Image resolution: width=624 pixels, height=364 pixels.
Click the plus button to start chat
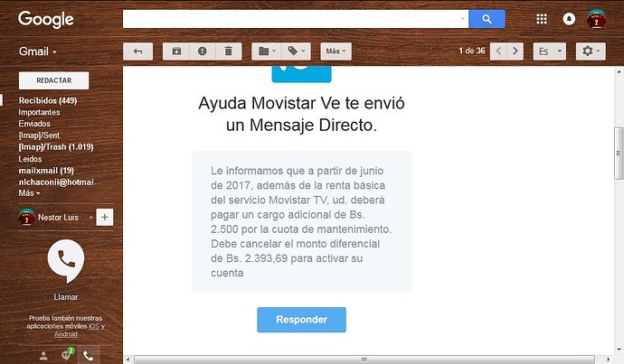[x=105, y=218]
